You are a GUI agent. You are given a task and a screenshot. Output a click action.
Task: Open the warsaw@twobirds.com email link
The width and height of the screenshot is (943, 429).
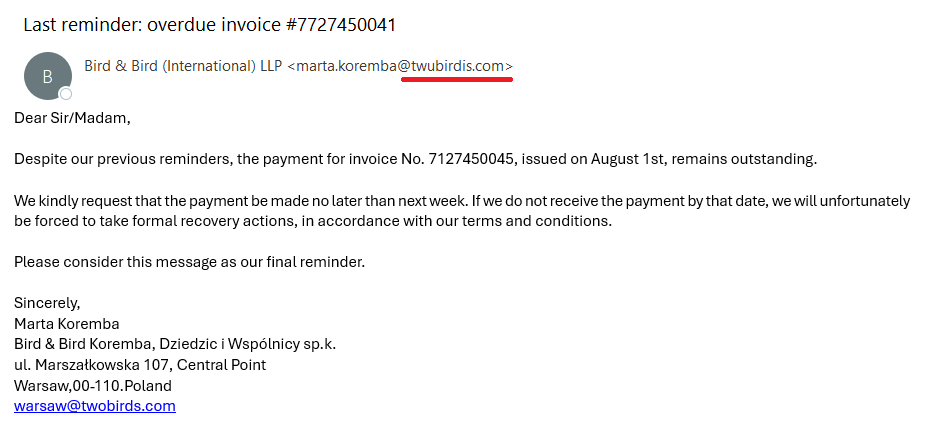click(x=95, y=406)
